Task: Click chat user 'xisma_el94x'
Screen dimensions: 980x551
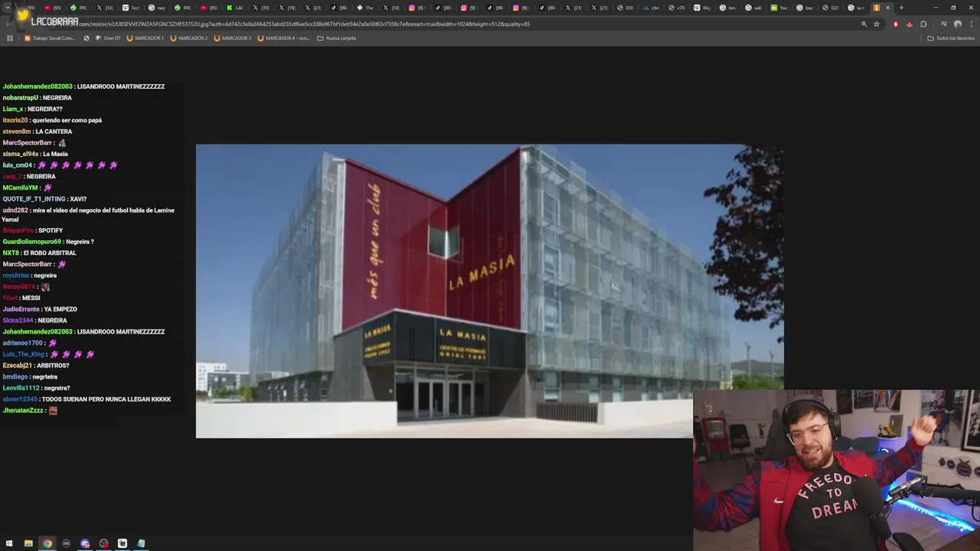Action: click(x=21, y=154)
